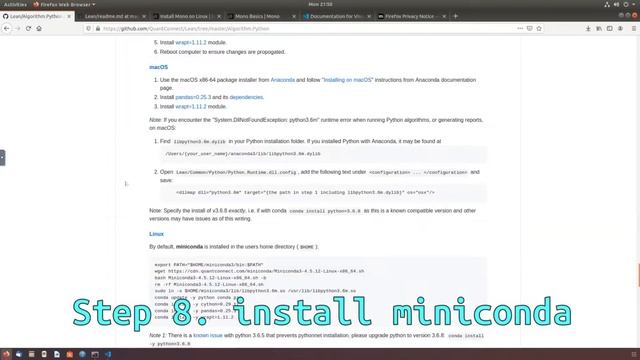Open the Linux section heading link
This screenshot has height=360, width=640.
(x=156, y=234)
